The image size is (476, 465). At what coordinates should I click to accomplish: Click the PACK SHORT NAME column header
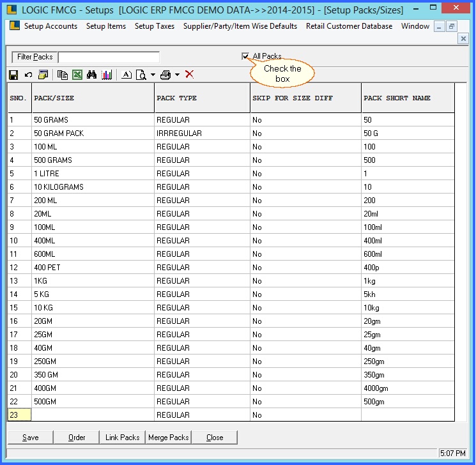pyautogui.click(x=408, y=98)
